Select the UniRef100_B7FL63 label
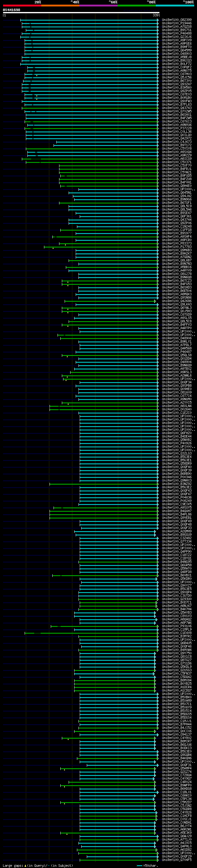Image resolution: width=197 pixels, height=868 pixels. click(177, 104)
